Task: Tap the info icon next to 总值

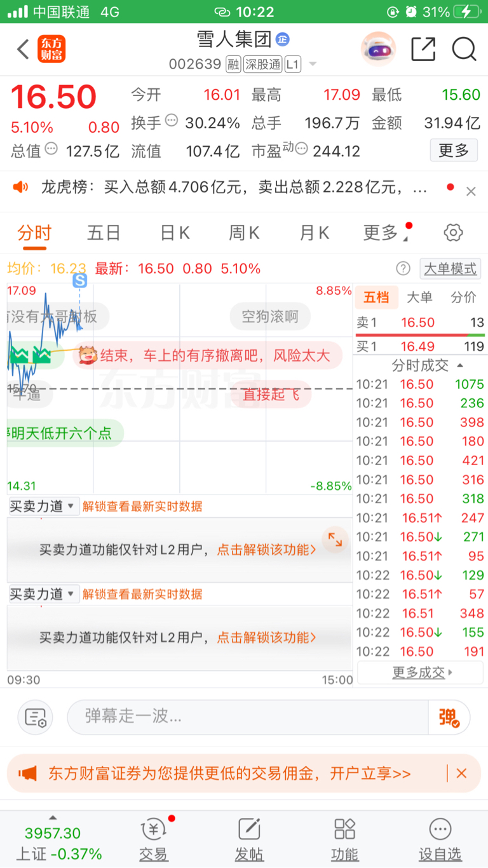Action: click(x=51, y=149)
